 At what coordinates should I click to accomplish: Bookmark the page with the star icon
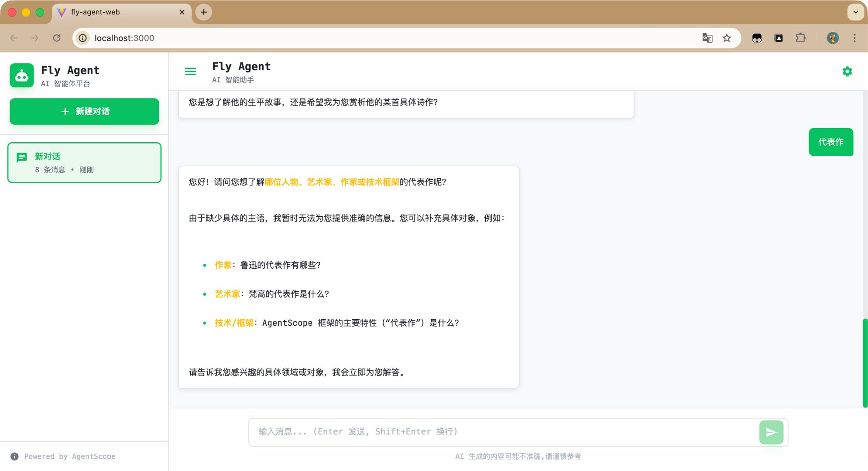tap(726, 38)
